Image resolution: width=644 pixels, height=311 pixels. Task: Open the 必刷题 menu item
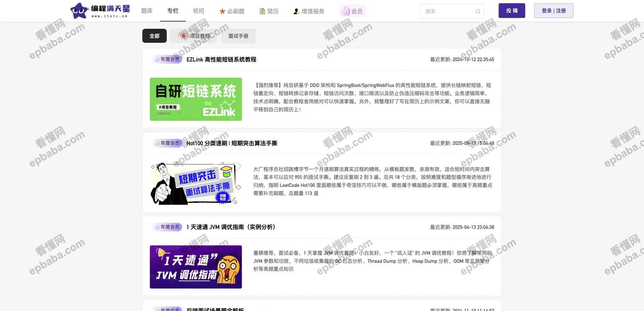click(232, 11)
